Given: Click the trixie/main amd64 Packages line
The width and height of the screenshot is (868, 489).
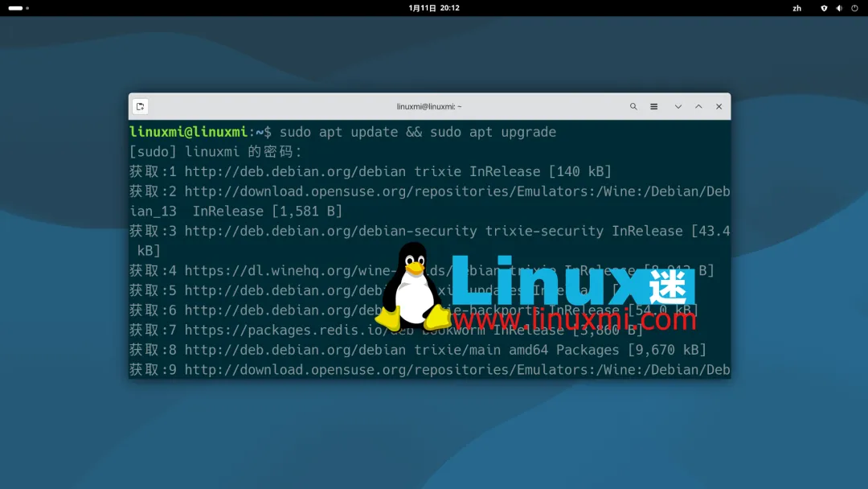Looking at the screenshot, I should (x=418, y=350).
